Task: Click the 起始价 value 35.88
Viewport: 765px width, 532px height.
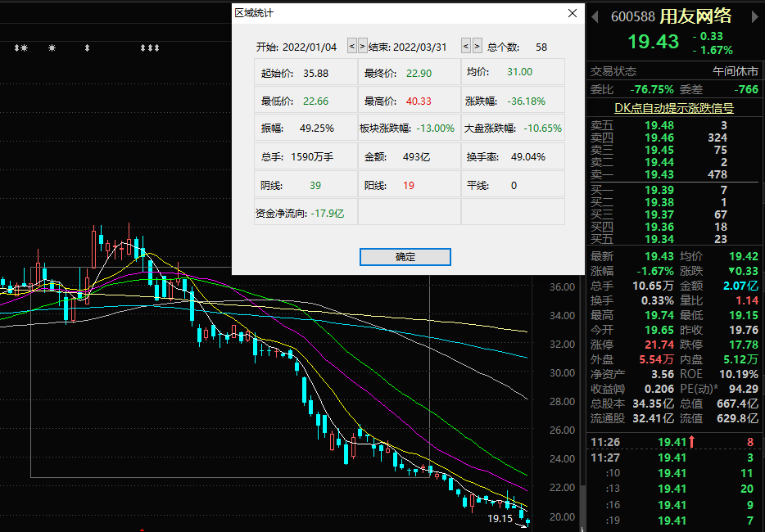Action: tap(315, 74)
